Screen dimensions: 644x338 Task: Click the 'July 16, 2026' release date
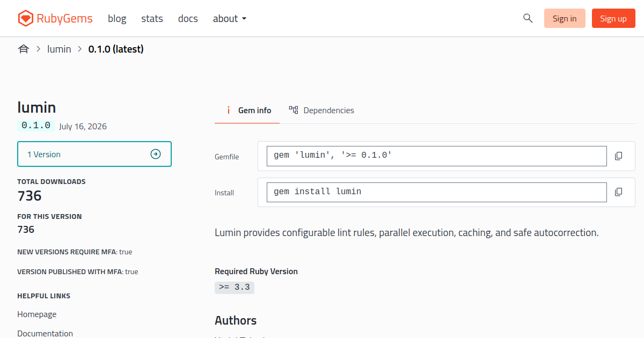coord(83,127)
